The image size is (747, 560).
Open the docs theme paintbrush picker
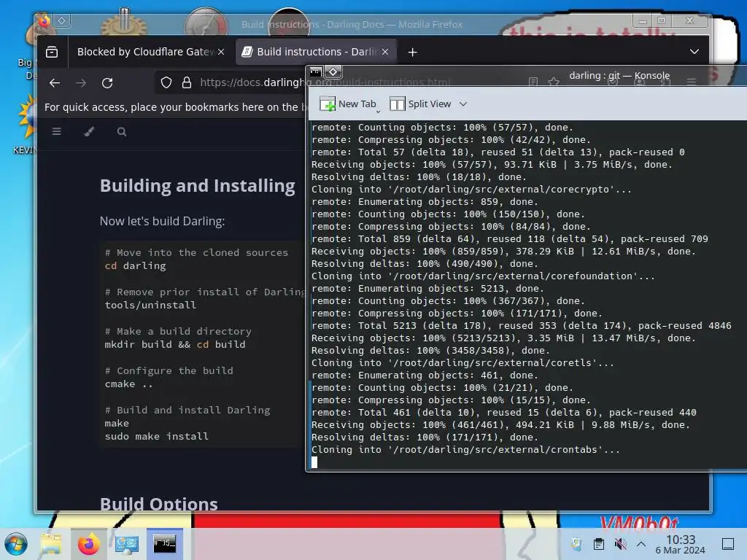click(89, 131)
